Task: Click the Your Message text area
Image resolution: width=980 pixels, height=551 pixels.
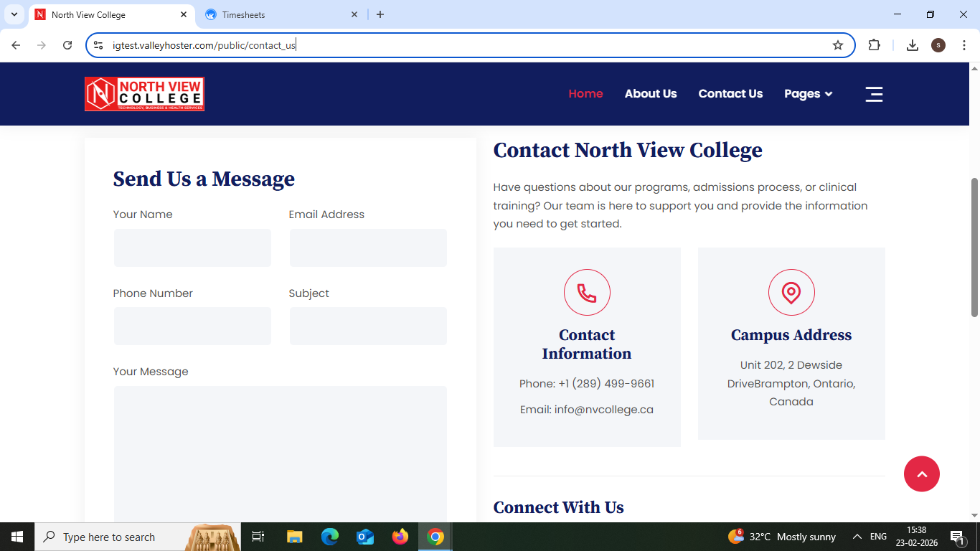Action: [x=280, y=454]
